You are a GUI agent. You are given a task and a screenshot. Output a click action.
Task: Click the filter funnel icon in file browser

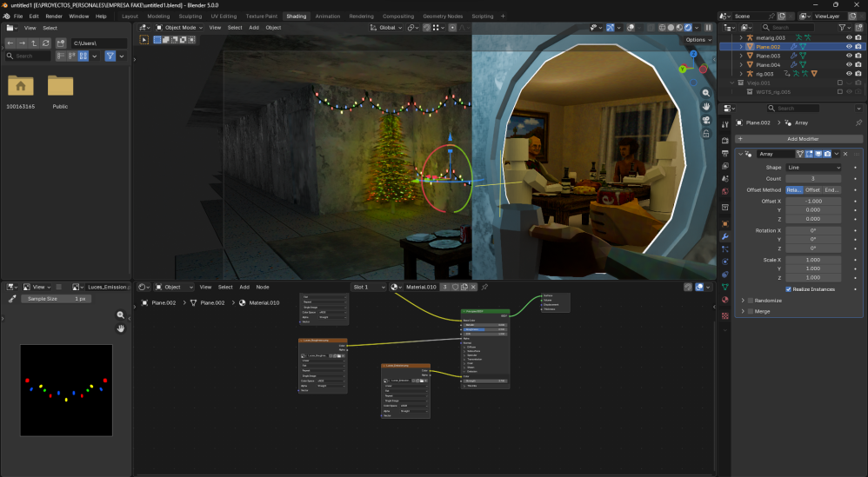tap(110, 56)
